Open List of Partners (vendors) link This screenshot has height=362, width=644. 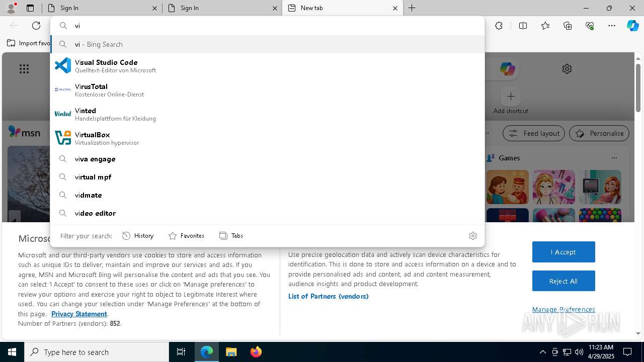point(329,296)
